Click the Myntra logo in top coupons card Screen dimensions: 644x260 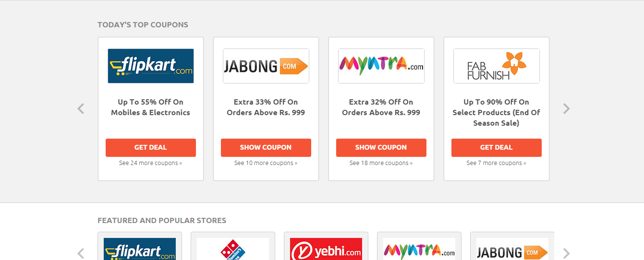click(x=381, y=66)
